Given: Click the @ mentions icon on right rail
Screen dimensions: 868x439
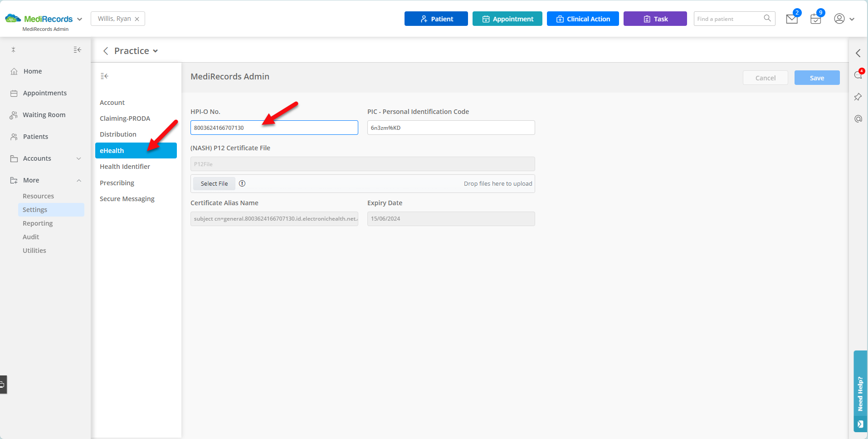Looking at the screenshot, I should click(x=858, y=118).
